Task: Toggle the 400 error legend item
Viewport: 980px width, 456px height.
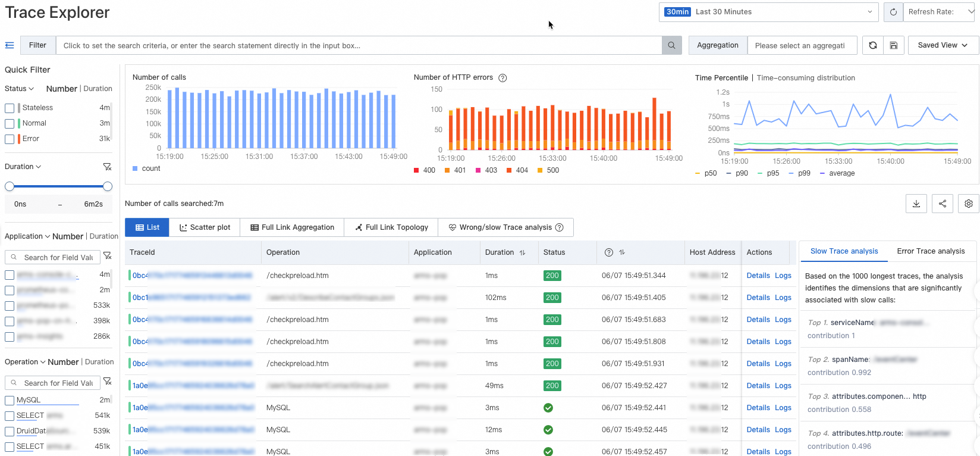Action: tap(425, 170)
